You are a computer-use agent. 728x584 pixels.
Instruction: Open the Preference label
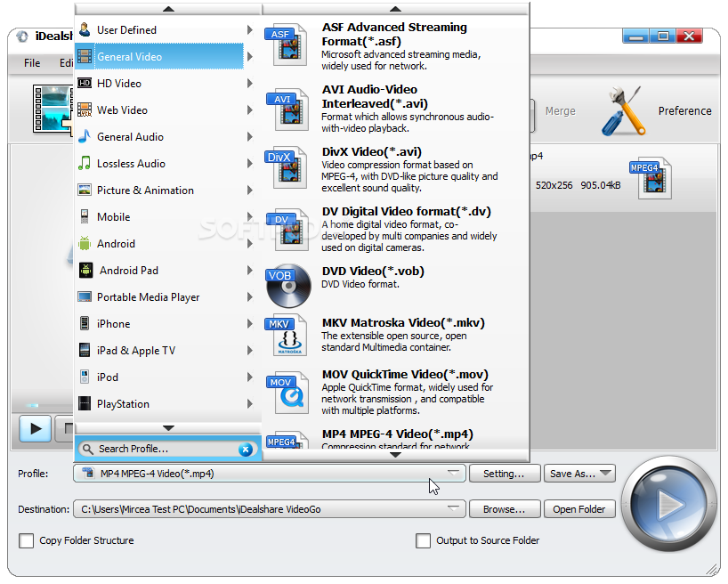click(x=684, y=111)
